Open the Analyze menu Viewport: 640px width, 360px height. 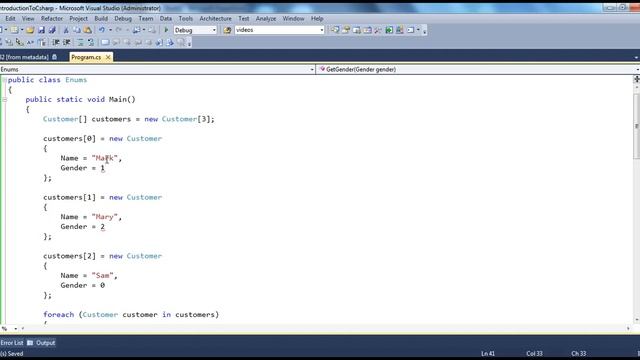[x=266, y=19]
